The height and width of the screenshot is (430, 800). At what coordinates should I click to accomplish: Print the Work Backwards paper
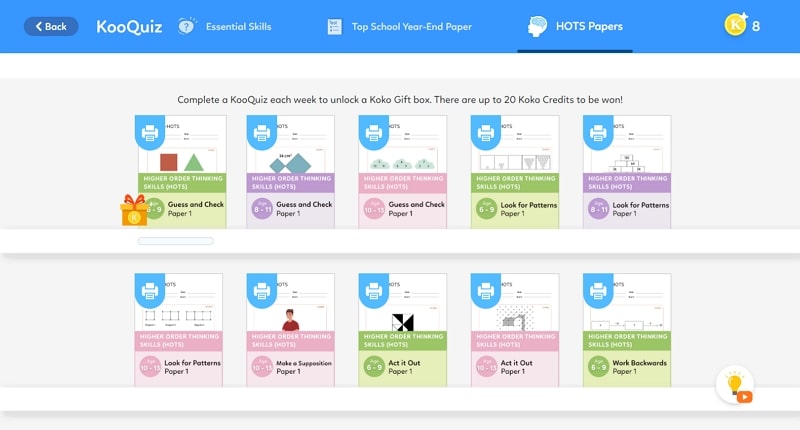[x=597, y=292]
